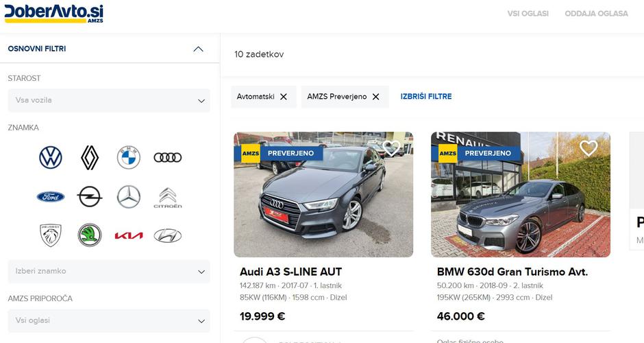Image resolution: width=644 pixels, height=343 pixels.
Task: Filter by the Renault brand logo
Action: pyautogui.click(x=90, y=158)
